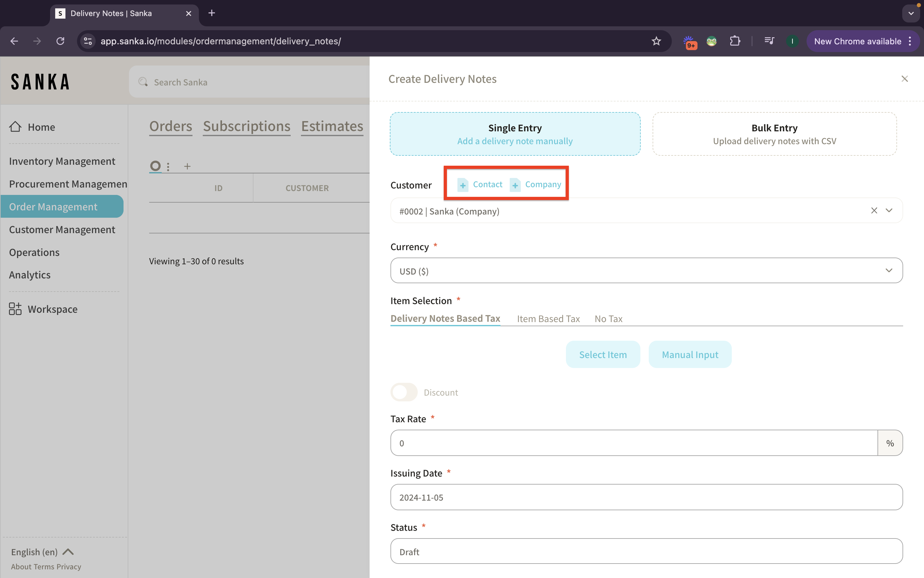Click the Sanka logo
Viewport: 924px width, 578px height.
click(40, 82)
